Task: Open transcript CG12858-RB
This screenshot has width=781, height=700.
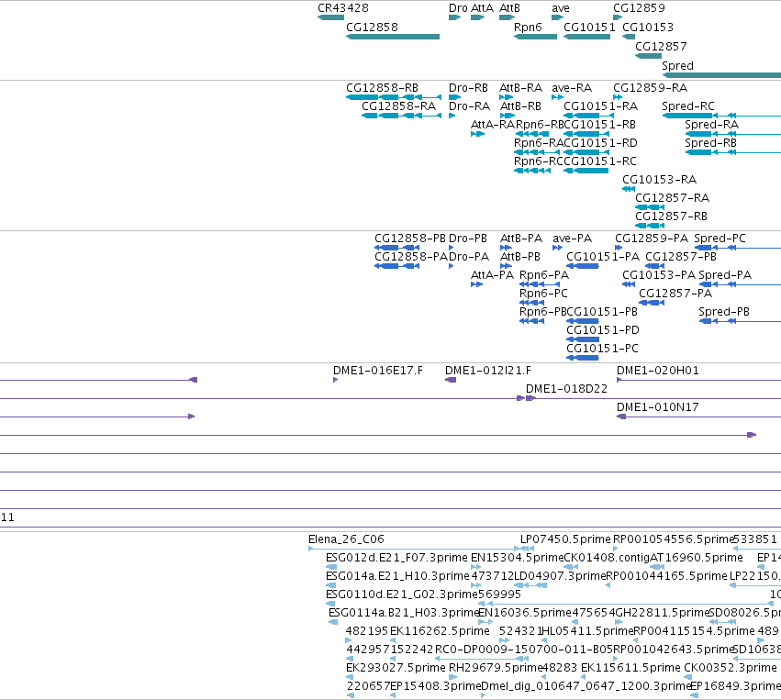Action: point(394,97)
